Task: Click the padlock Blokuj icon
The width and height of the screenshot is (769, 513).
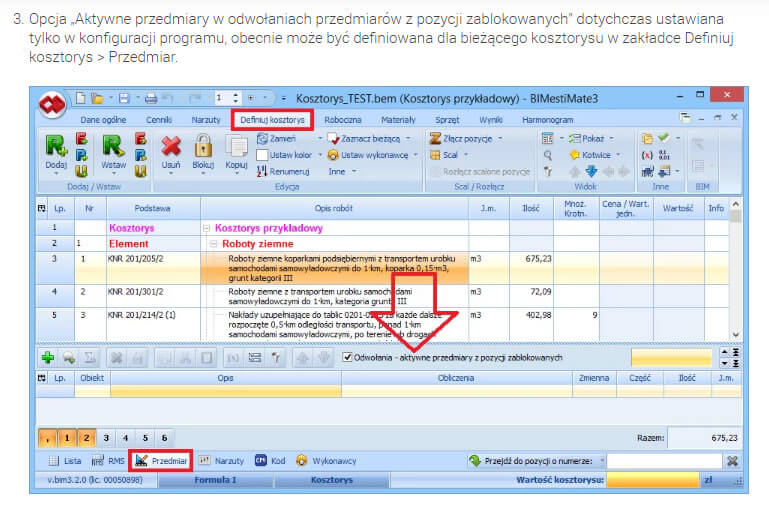Action: (203, 146)
